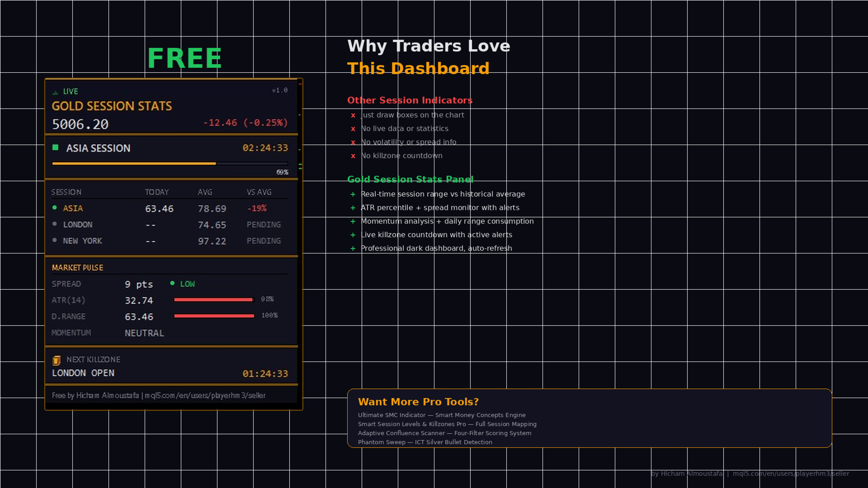Click red x beside 'No killzone countdown'

point(353,156)
